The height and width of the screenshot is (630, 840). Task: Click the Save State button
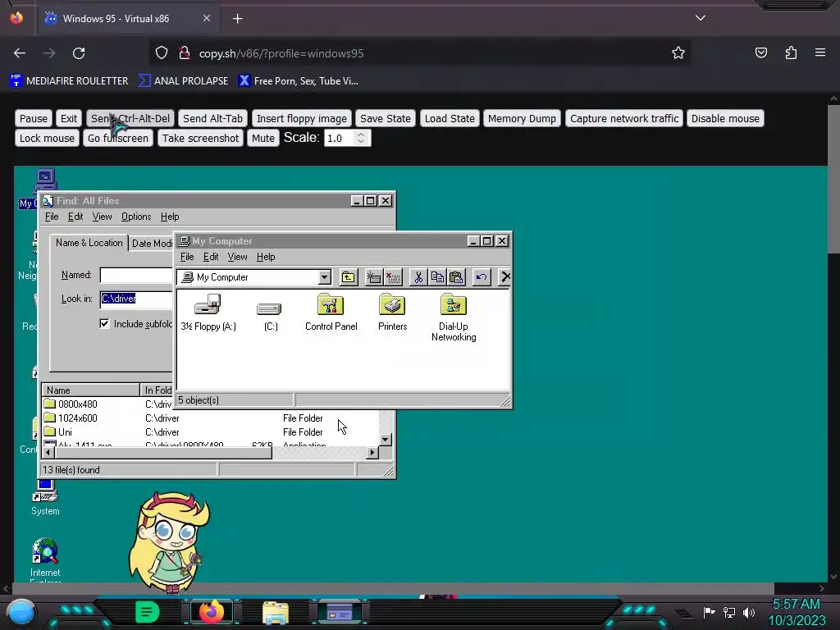point(386,118)
